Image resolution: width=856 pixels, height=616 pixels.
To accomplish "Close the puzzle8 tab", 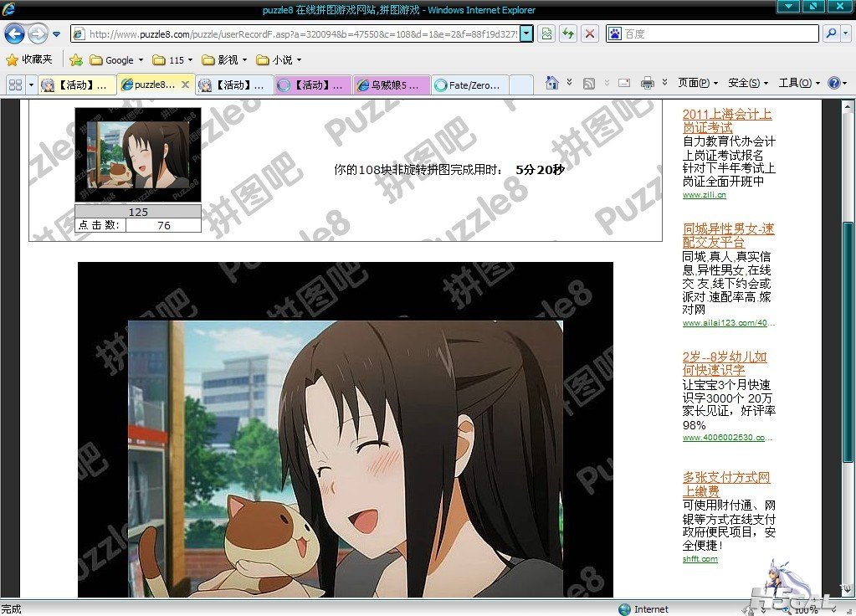I will pos(185,85).
